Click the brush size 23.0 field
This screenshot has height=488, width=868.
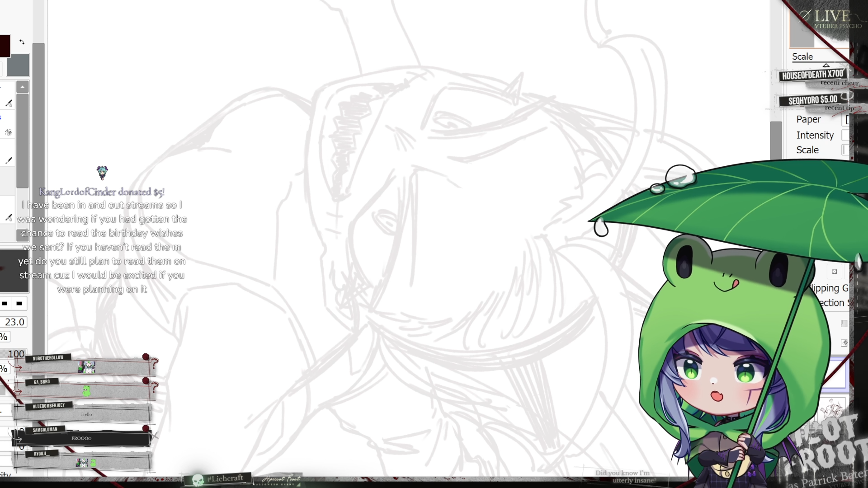point(14,322)
